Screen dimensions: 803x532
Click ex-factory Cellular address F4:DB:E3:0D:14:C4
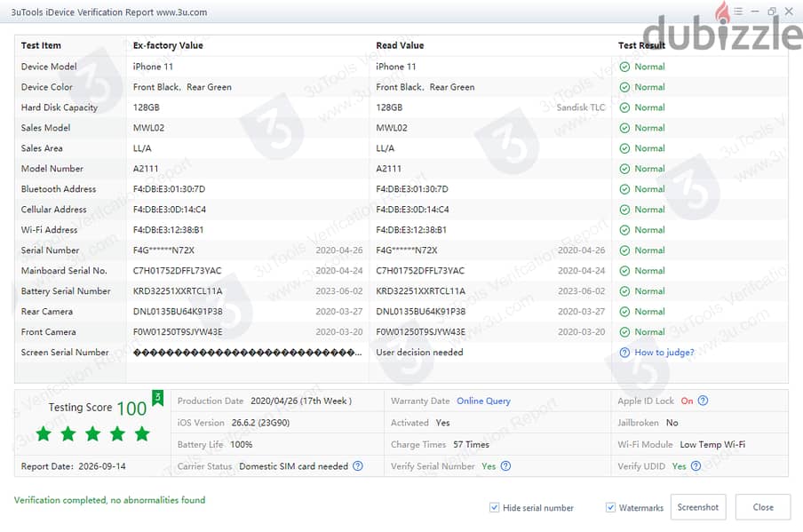170,210
